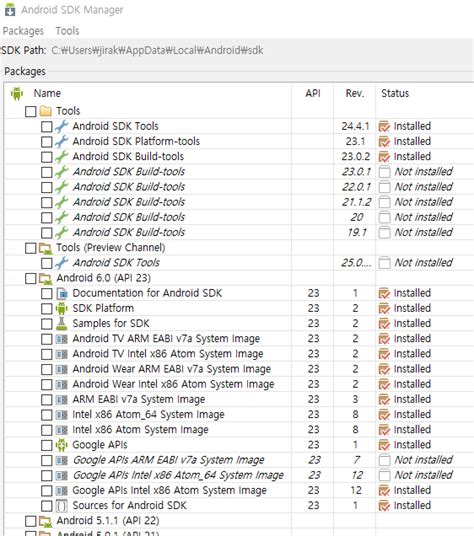Click revision 25.0... of preview SDK Tools
The height and width of the screenshot is (536, 474).
click(x=356, y=263)
